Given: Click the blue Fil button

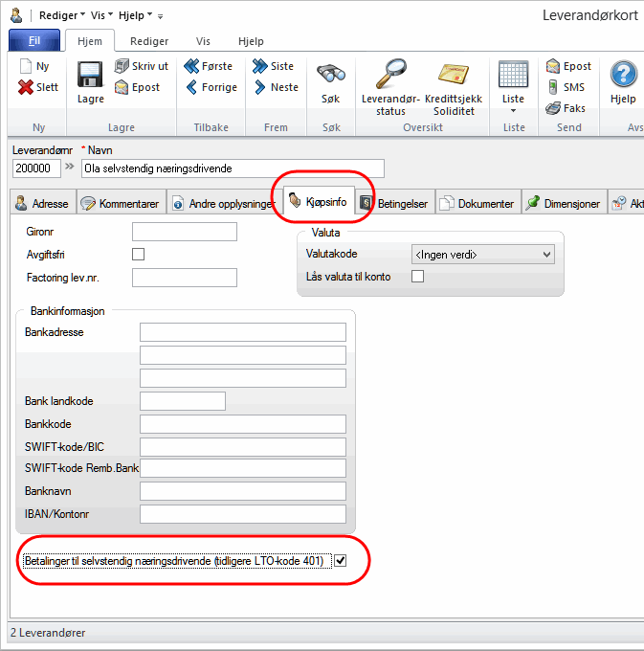Looking at the screenshot, I should tap(34, 41).
